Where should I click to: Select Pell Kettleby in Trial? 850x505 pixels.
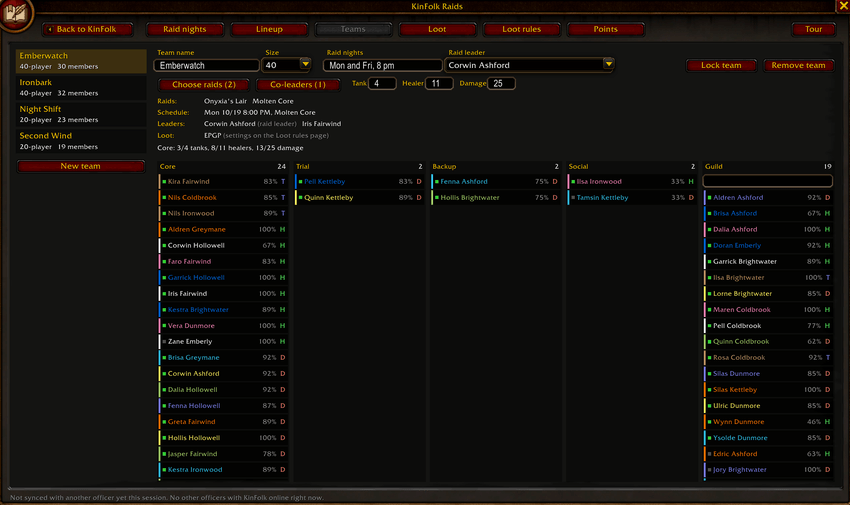359,182
